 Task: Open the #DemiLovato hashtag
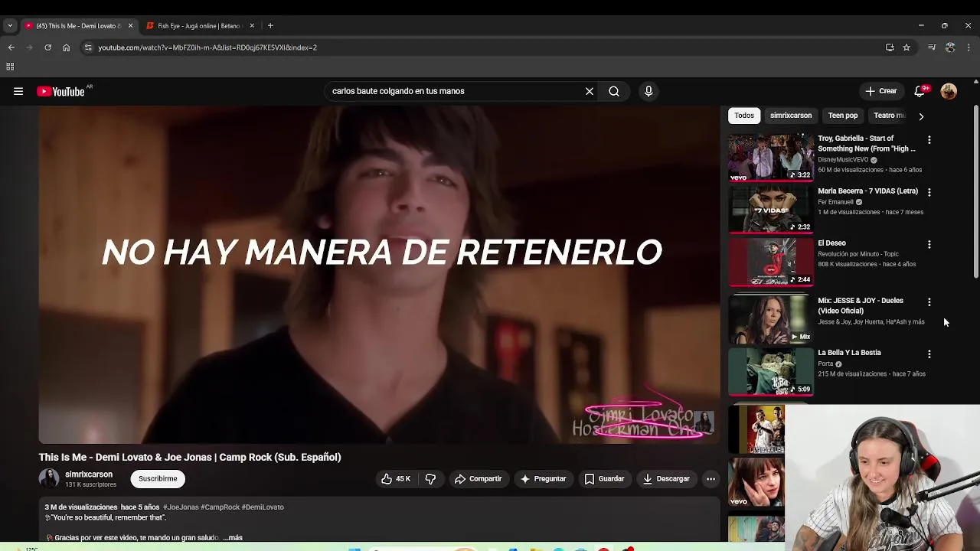coord(263,507)
